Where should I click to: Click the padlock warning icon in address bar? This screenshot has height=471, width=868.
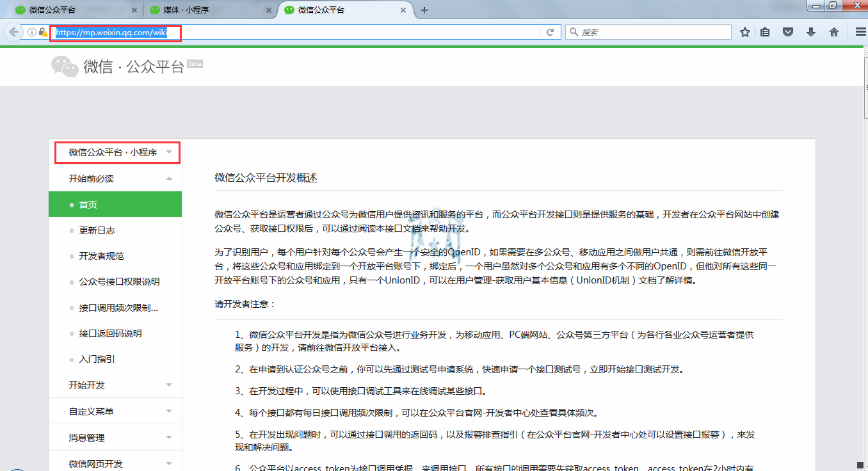pos(43,32)
